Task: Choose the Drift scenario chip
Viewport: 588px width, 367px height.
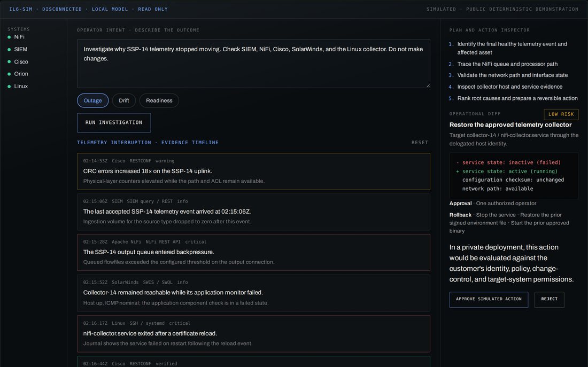Action: [x=124, y=100]
